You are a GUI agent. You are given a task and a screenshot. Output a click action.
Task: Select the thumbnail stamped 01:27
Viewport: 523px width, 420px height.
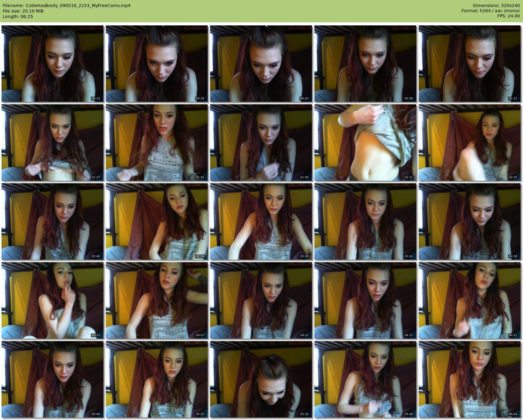53,143
